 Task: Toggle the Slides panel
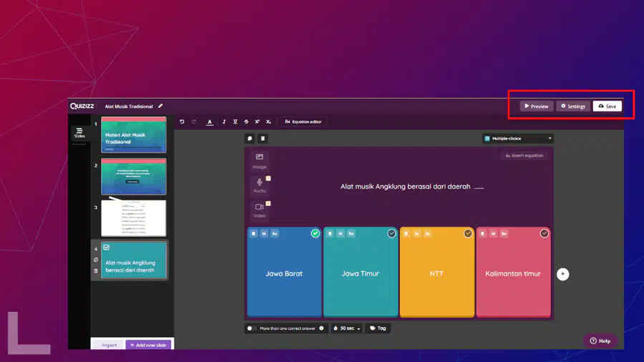[x=79, y=133]
